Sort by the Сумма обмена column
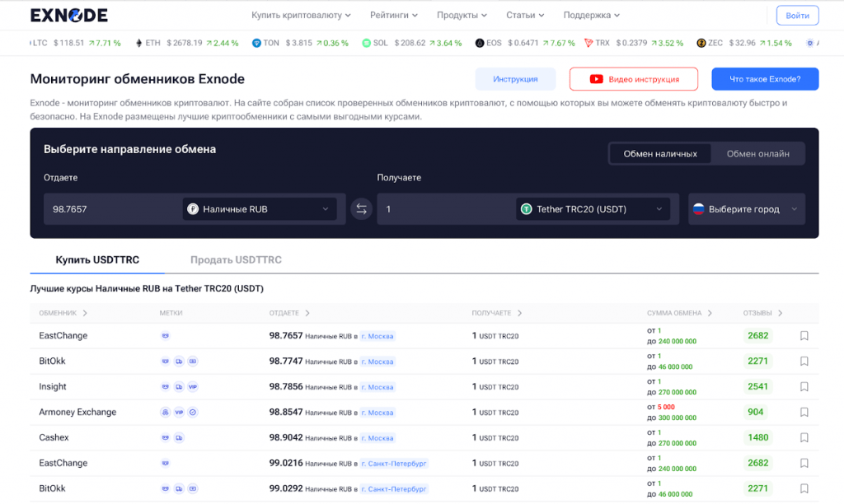 click(x=679, y=313)
